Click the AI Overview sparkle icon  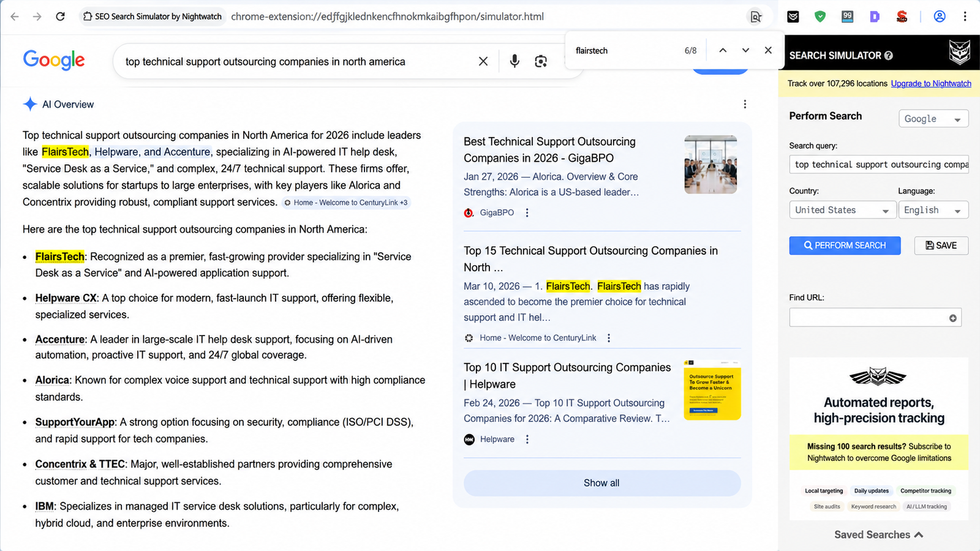[30, 104]
